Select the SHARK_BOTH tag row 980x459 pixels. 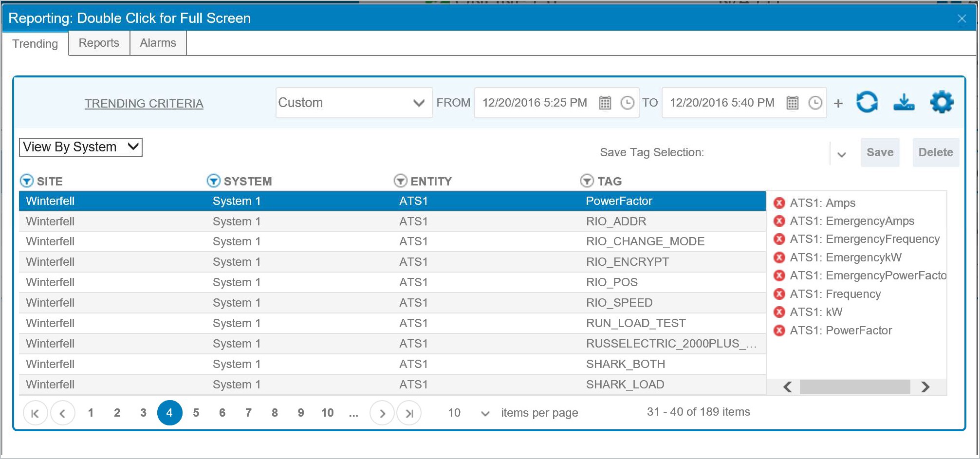(x=392, y=364)
